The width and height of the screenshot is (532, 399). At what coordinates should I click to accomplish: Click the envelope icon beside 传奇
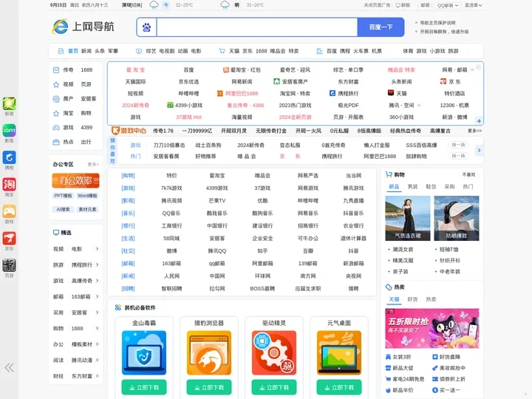coord(56,70)
